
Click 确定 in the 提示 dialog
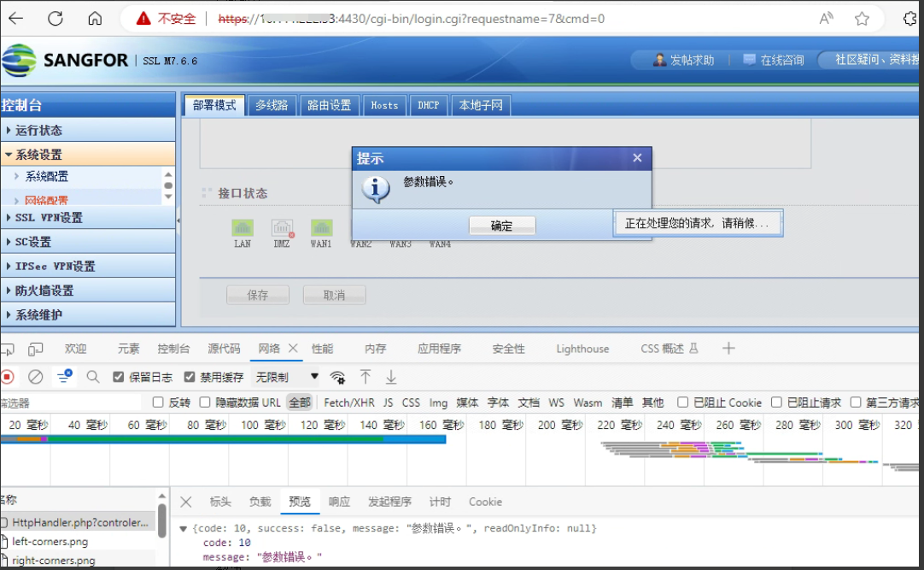pos(502,226)
